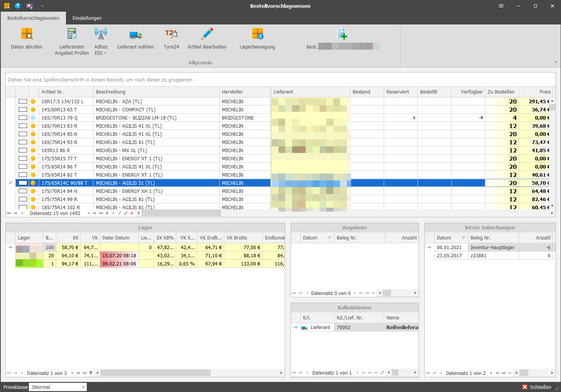
Task: Tick checkbox for article 175/55R15 77 T
Action: tap(23, 158)
